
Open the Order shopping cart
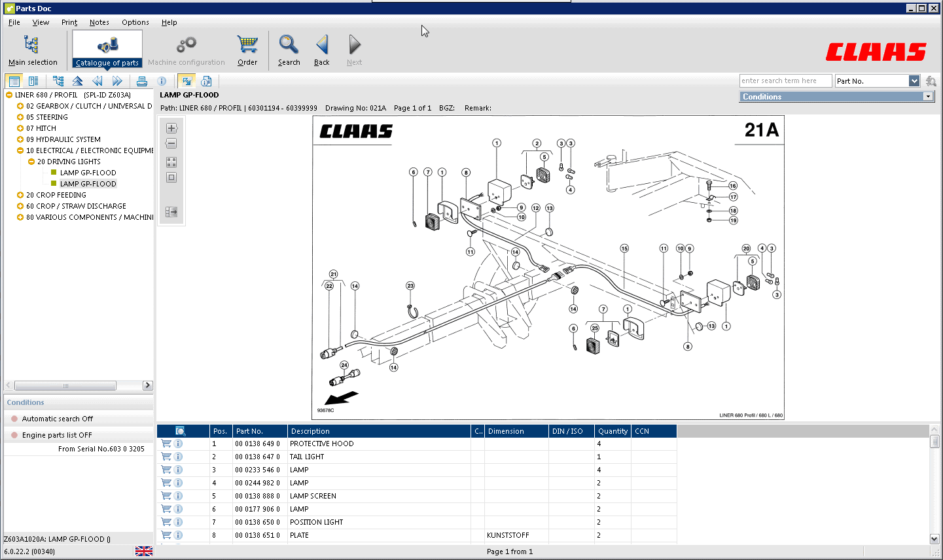[x=247, y=49]
